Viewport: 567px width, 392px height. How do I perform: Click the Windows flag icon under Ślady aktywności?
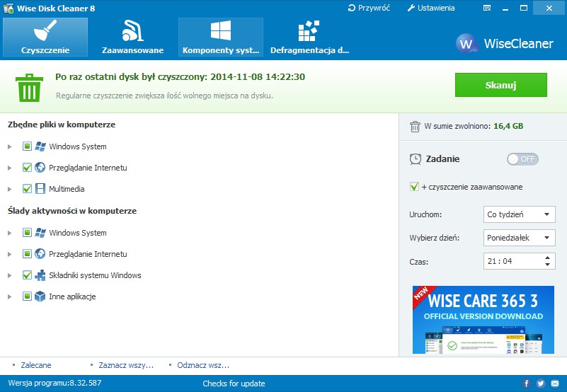(x=40, y=233)
